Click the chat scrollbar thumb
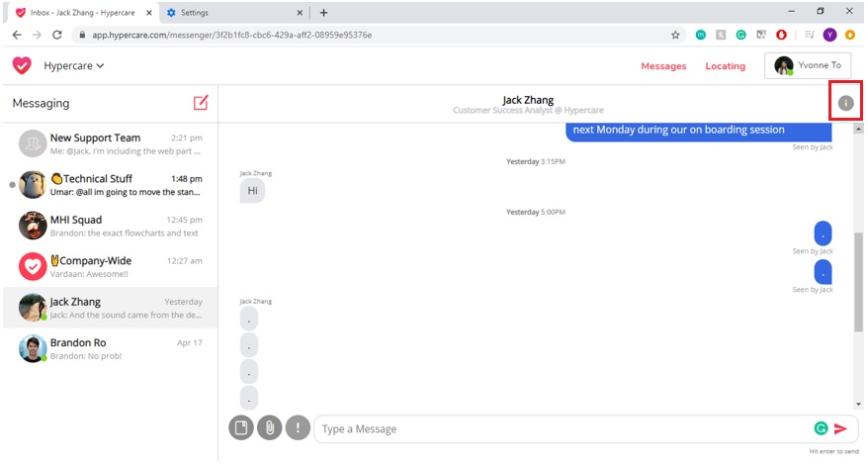 858,281
